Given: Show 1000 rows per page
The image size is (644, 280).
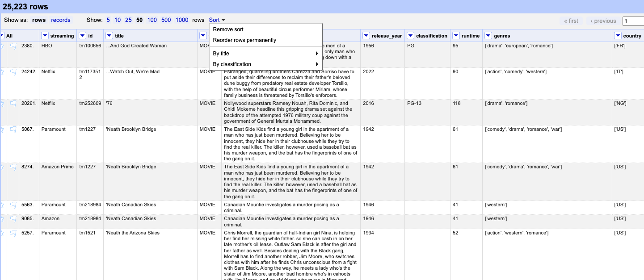Looking at the screenshot, I should point(182,20).
